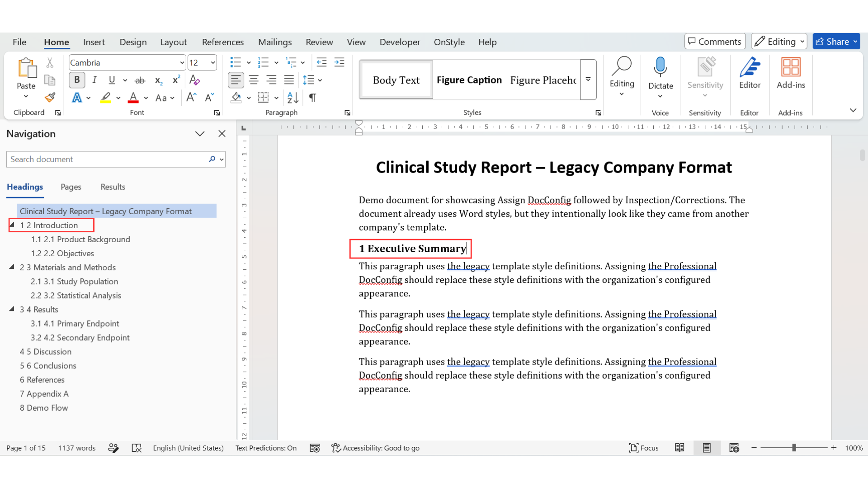Decrease the font size
This screenshot has width=868, height=488.
pos(209,98)
